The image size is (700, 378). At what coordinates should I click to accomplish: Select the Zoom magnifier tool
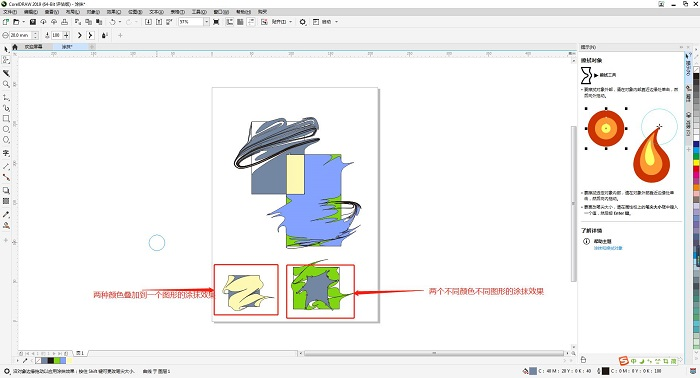coord(6,84)
